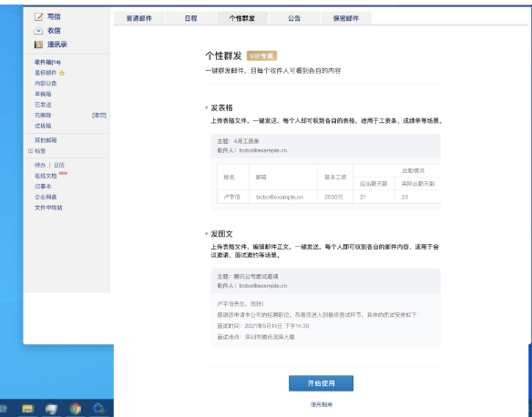Click the receive mail envelope icon
532x417 pixels.
coord(38,31)
